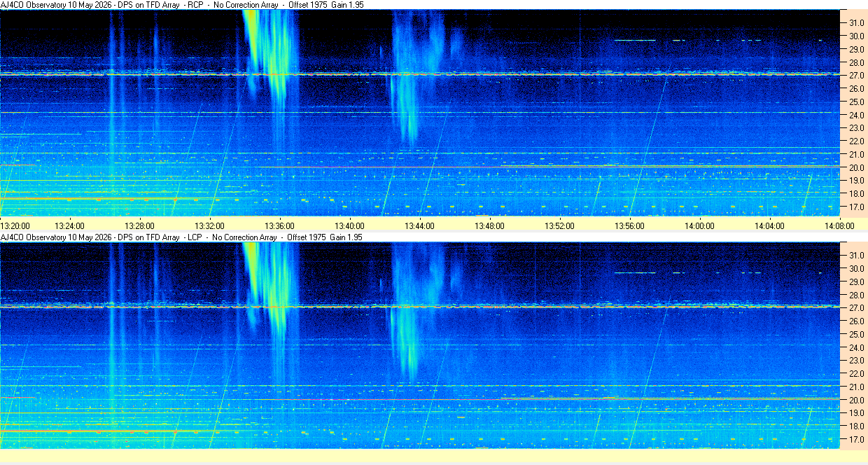
Task: Click the 31.0 MHz label on RCP scale
Action: (857, 22)
